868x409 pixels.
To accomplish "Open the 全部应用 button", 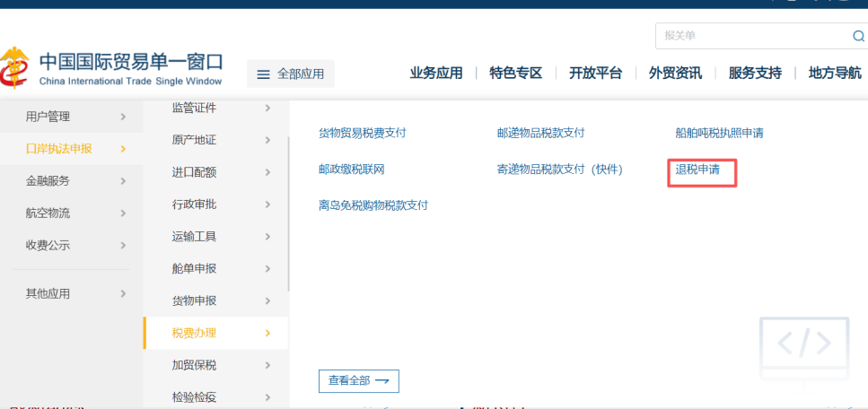I will pyautogui.click(x=291, y=74).
